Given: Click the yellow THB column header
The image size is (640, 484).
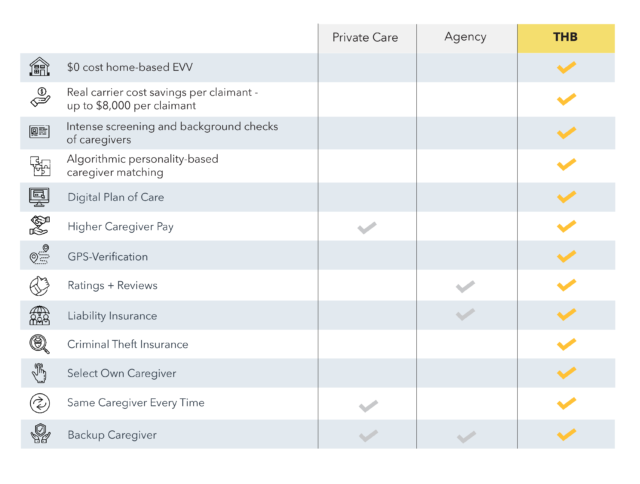Looking at the screenshot, I should [566, 38].
